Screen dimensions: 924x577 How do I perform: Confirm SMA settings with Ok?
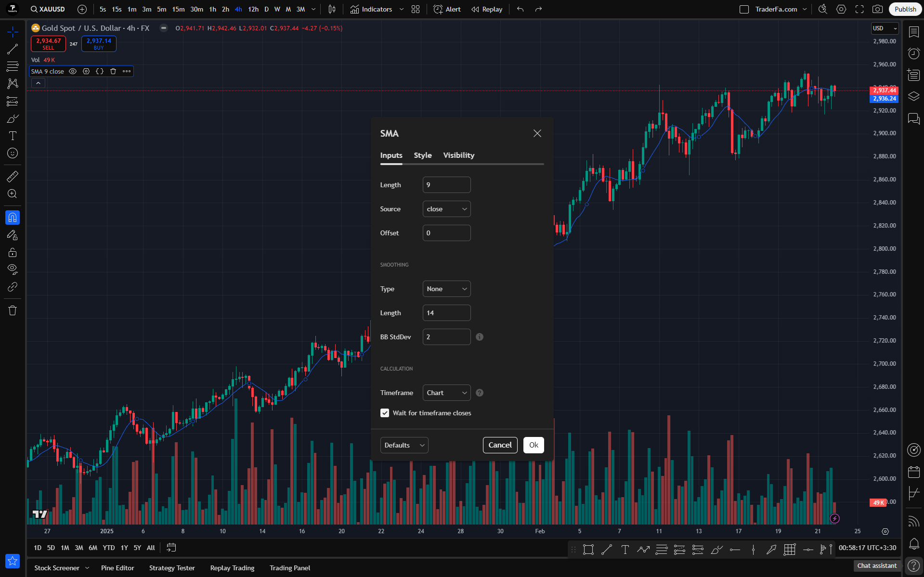[x=534, y=445]
